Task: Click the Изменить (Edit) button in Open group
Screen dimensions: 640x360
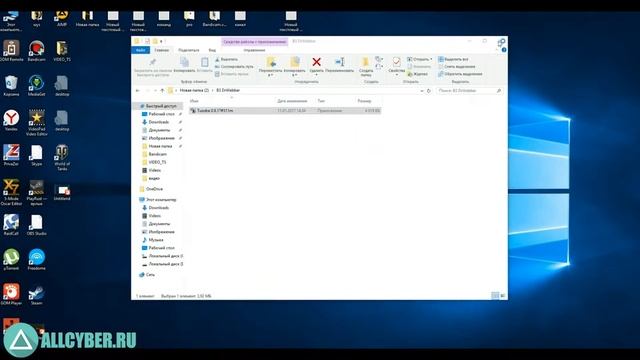Action: click(419, 67)
